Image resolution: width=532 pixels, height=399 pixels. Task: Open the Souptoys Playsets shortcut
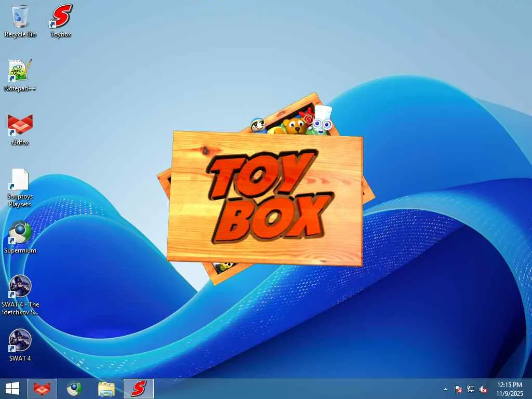tap(20, 188)
